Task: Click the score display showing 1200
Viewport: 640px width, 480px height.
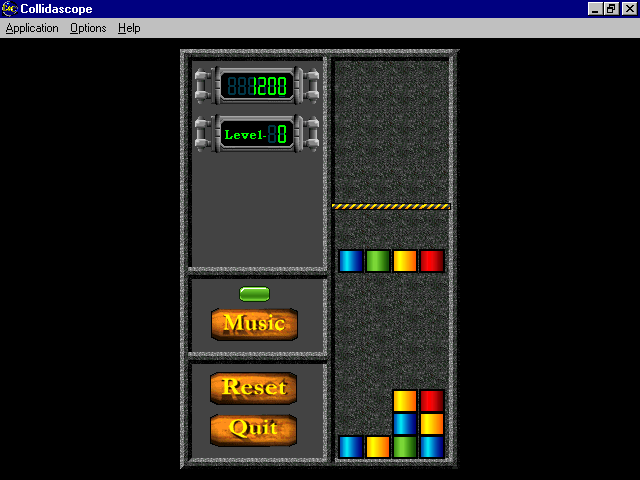Action: pos(255,86)
